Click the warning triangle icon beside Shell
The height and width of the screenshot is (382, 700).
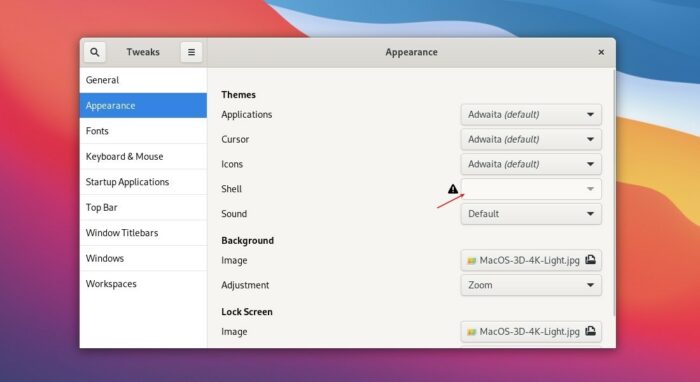453,189
